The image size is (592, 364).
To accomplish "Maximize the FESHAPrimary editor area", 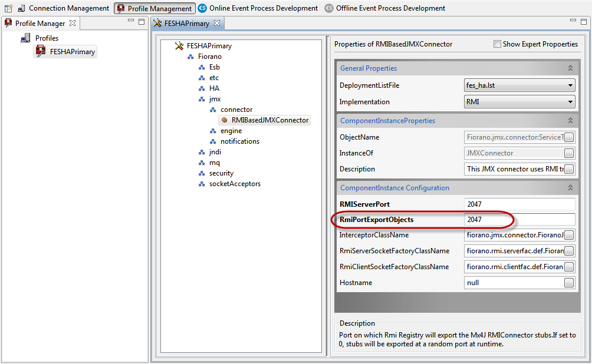I will click(584, 22).
